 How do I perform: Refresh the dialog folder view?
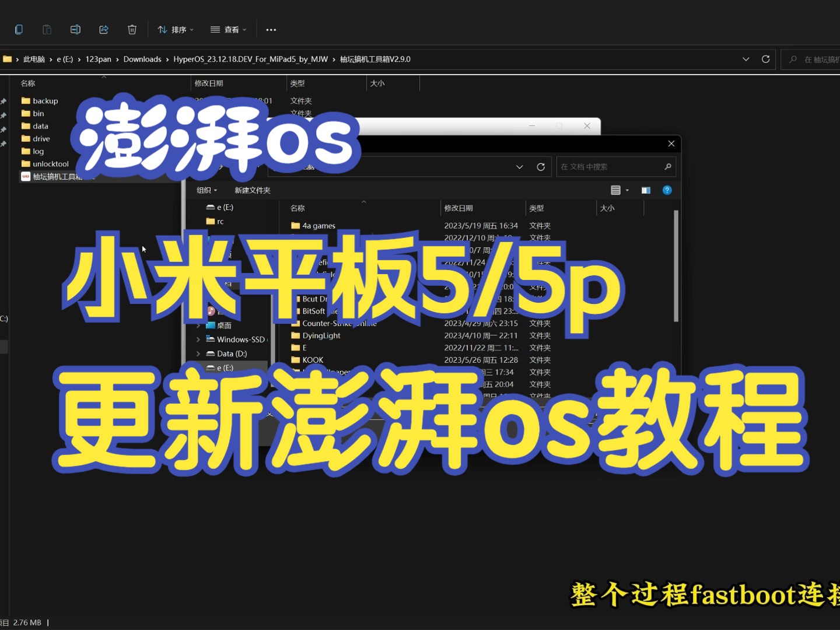[x=541, y=166]
